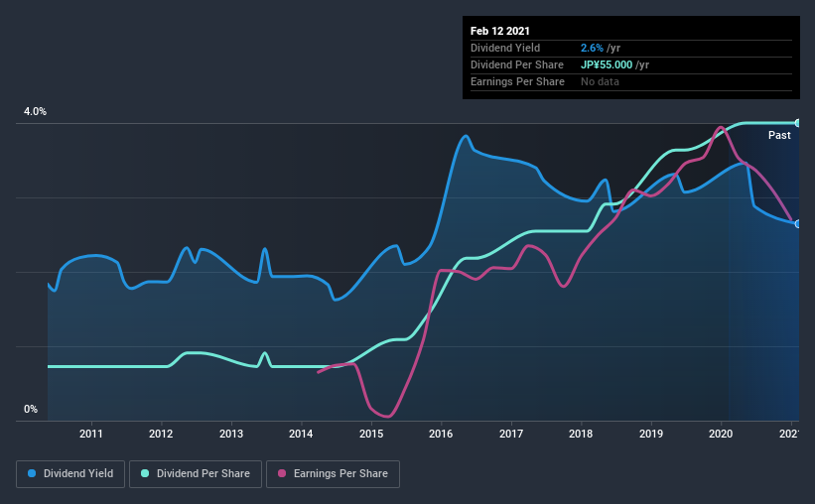Image resolution: width=815 pixels, height=504 pixels.
Task: Select the 2016 x-axis label
Action: pyautogui.click(x=441, y=434)
